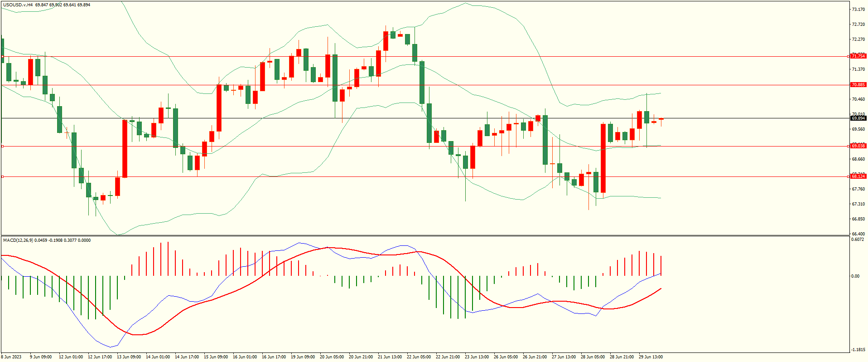Click divider between price chart and MACD panel

pyautogui.click(x=425, y=235)
